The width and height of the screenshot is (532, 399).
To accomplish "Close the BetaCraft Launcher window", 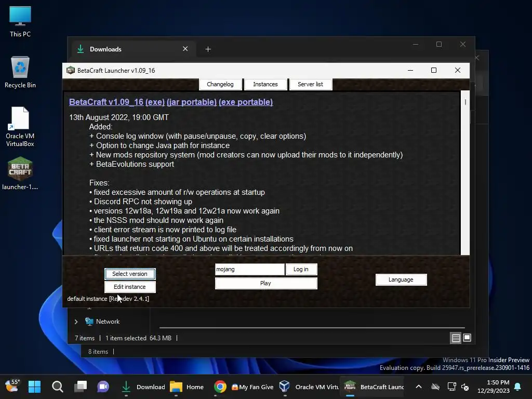I will click(x=458, y=70).
